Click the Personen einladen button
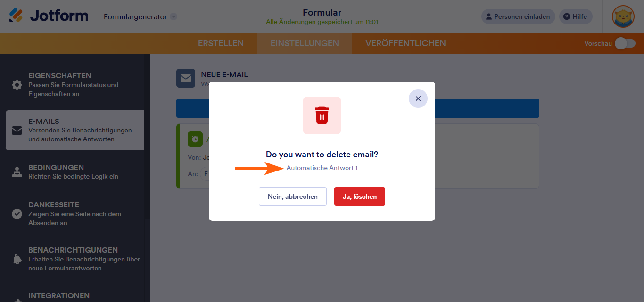 pos(518,16)
